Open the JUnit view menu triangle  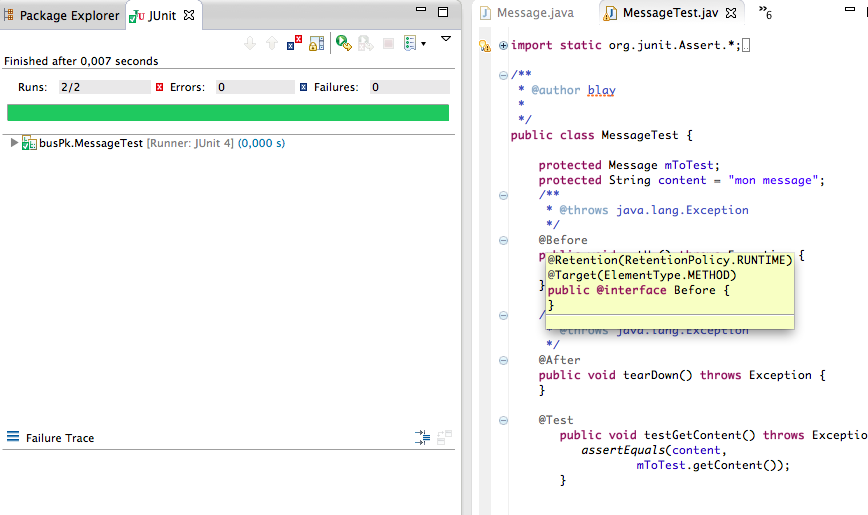[446, 39]
